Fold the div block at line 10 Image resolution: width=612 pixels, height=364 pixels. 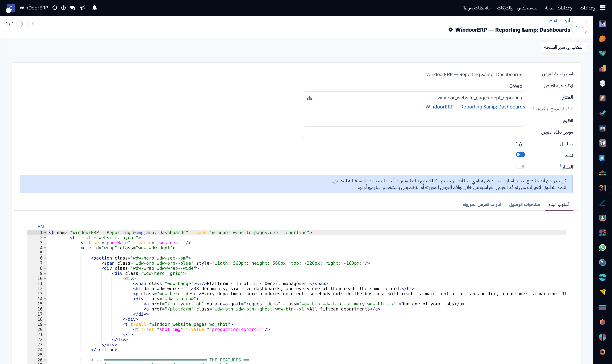45,279
